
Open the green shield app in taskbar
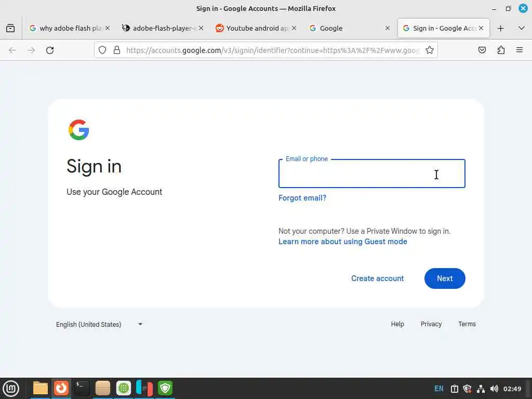click(x=165, y=388)
